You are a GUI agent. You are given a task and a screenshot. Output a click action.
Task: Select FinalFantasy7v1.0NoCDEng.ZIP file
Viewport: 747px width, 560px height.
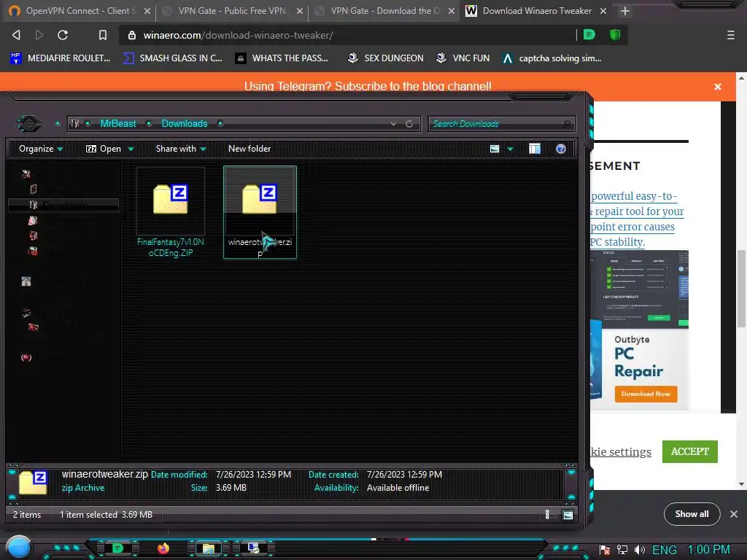pyautogui.click(x=171, y=213)
